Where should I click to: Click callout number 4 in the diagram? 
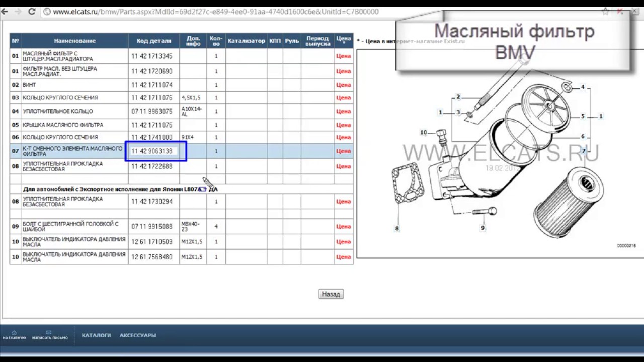coord(583,87)
